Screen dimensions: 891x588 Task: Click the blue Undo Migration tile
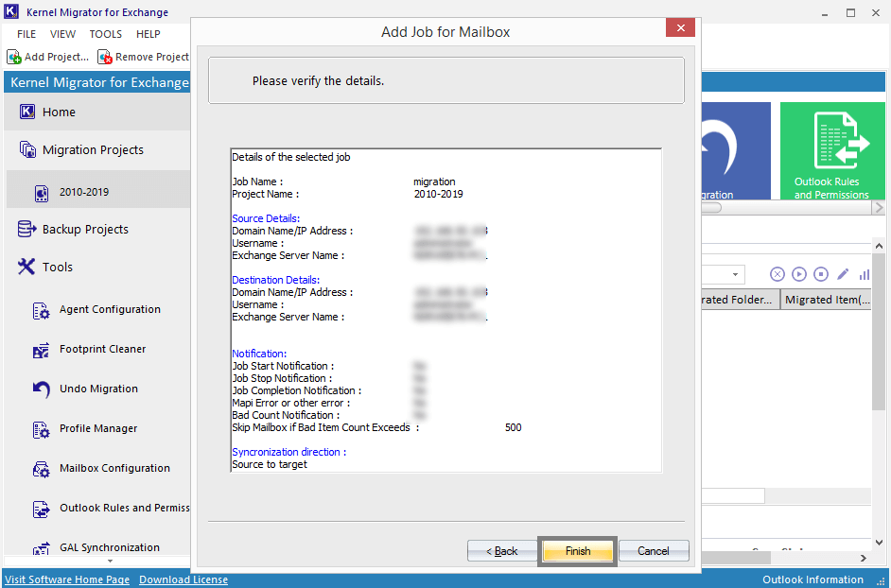coord(736,150)
